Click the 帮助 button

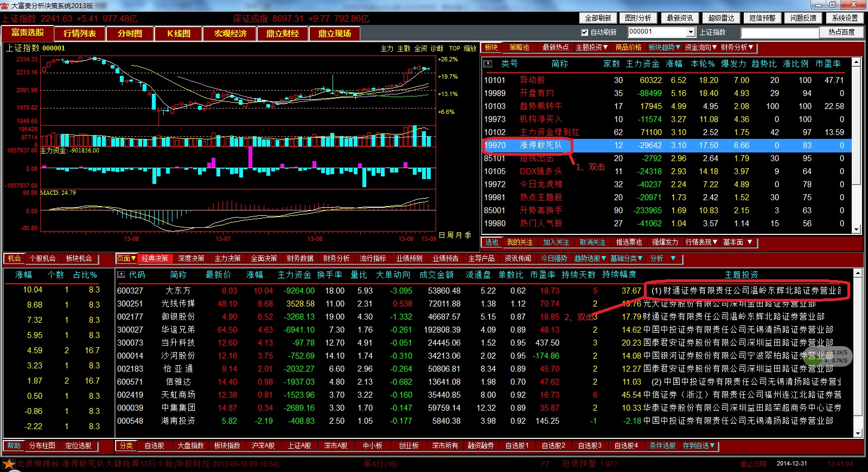tap(14, 446)
